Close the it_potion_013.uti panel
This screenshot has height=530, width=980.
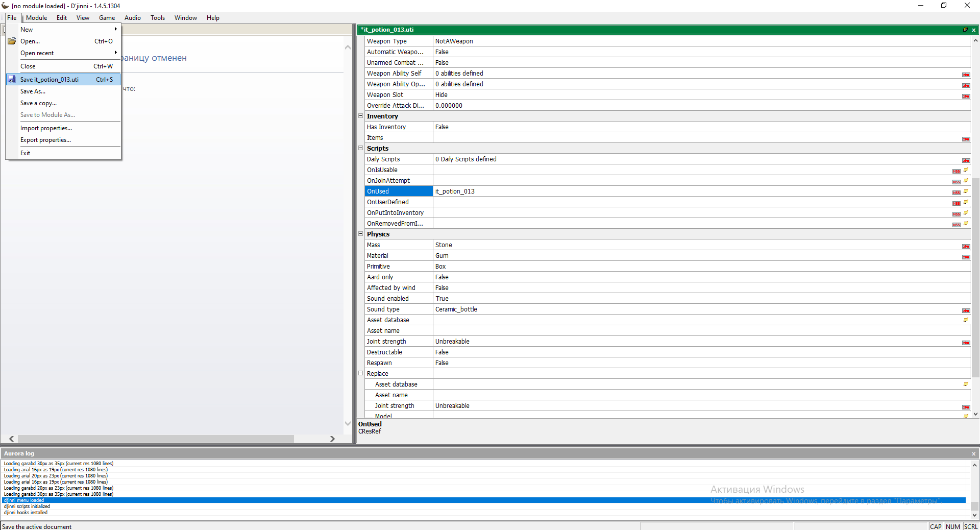point(973,30)
